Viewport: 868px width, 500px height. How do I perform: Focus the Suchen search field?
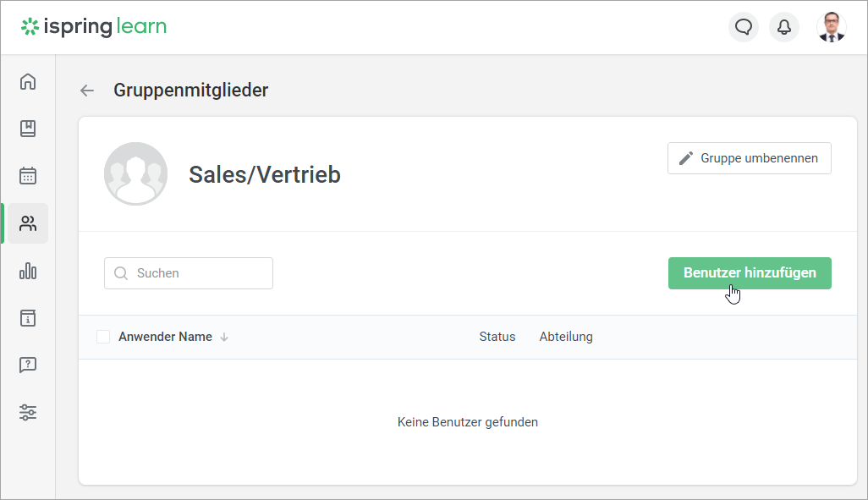(188, 273)
